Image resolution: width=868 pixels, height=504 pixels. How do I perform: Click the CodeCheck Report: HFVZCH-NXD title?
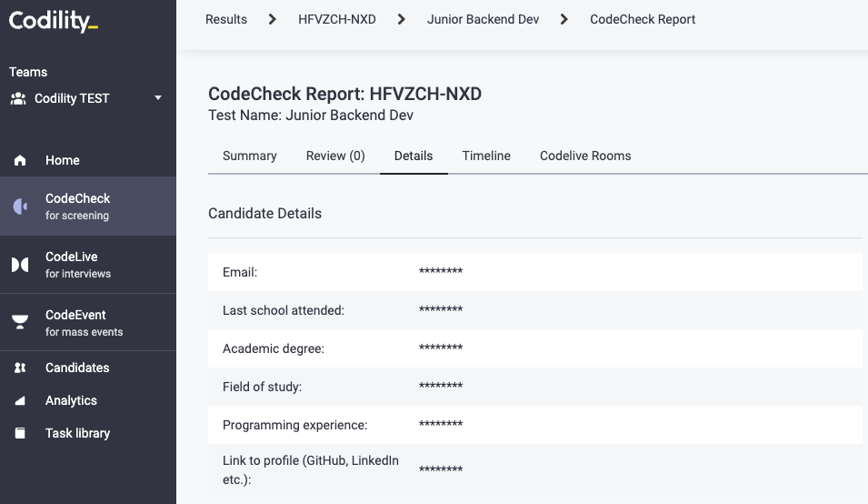click(x=344, y=94)
